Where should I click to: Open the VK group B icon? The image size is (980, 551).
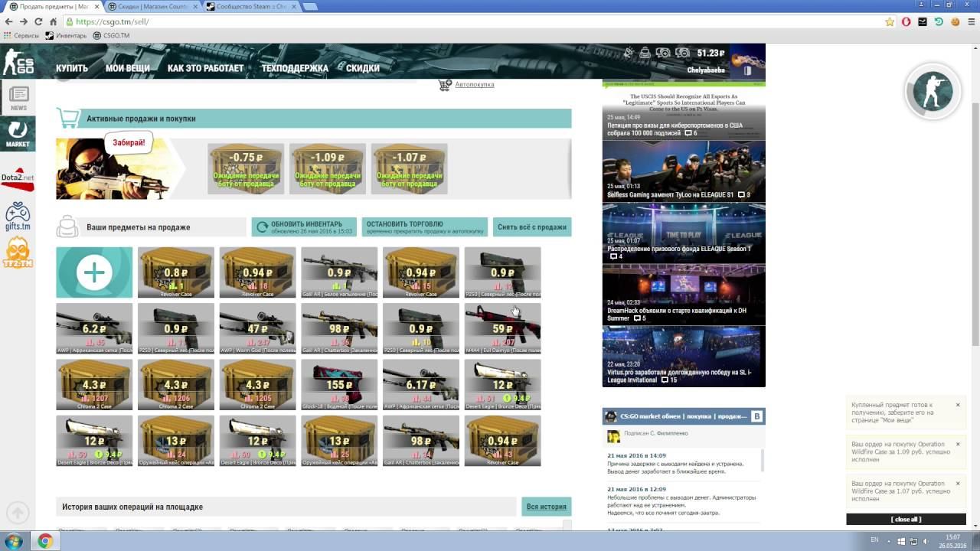[x=757, y=416]
